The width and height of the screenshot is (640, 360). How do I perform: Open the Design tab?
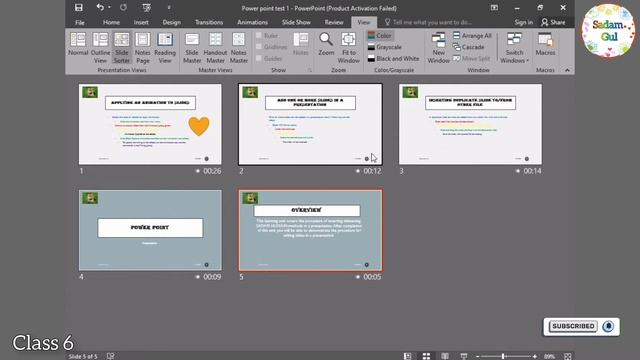point(171,22)
